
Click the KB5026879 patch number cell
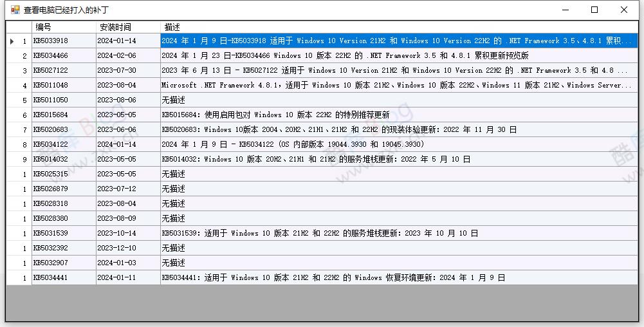click(x=63, y=189)
